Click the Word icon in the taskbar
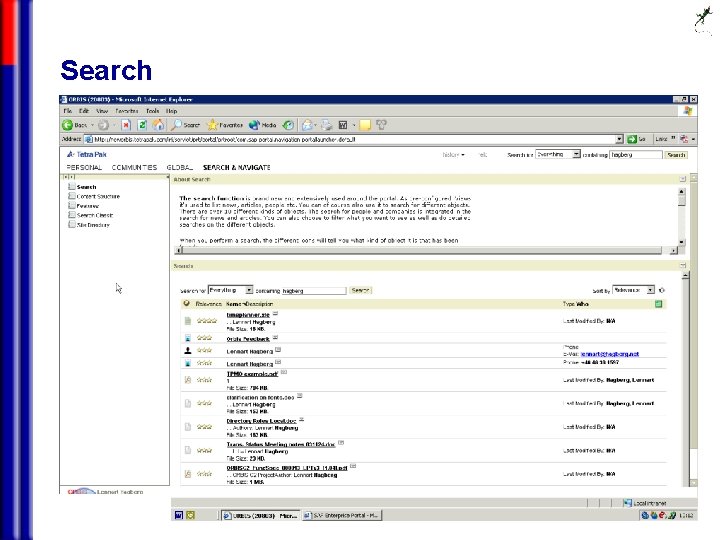Image resolution: width=720 pixels, height=540 pixels. (179, 515)
